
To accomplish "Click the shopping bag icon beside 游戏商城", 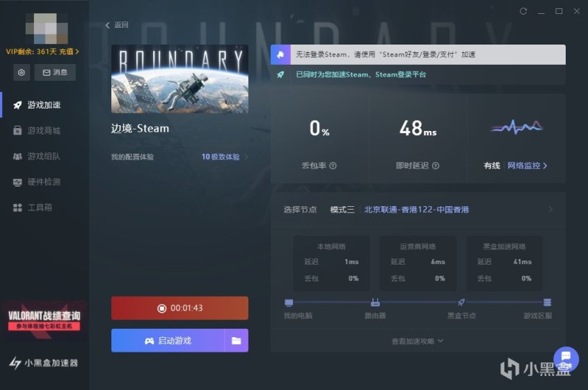I will 17,131.
